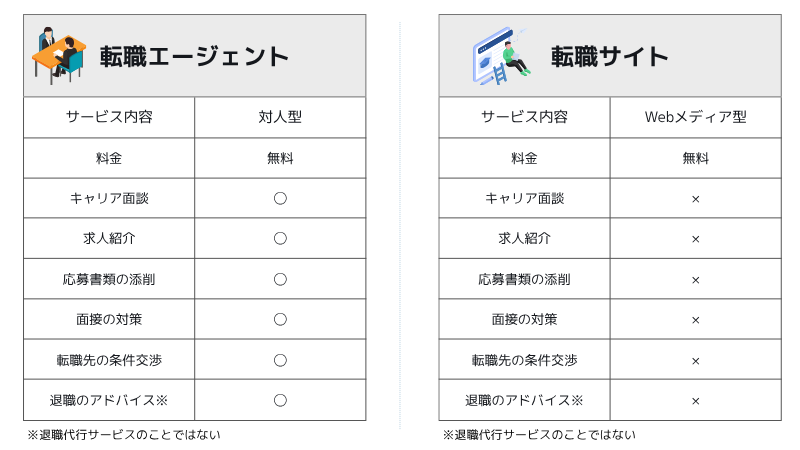
Task: Select the Webメディア型 cell
Action: click(x=695, y=117)
